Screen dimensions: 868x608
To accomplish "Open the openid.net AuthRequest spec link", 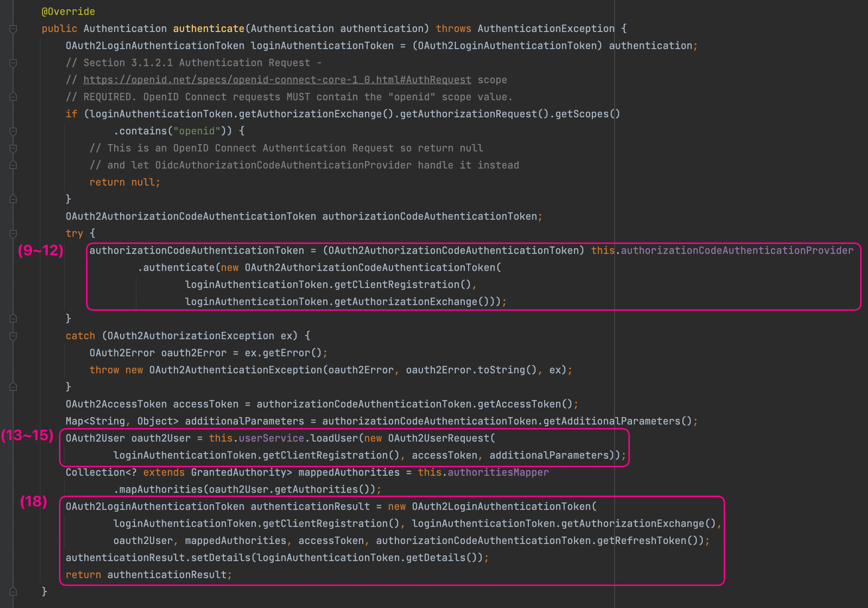I will [x=277, y=80].
